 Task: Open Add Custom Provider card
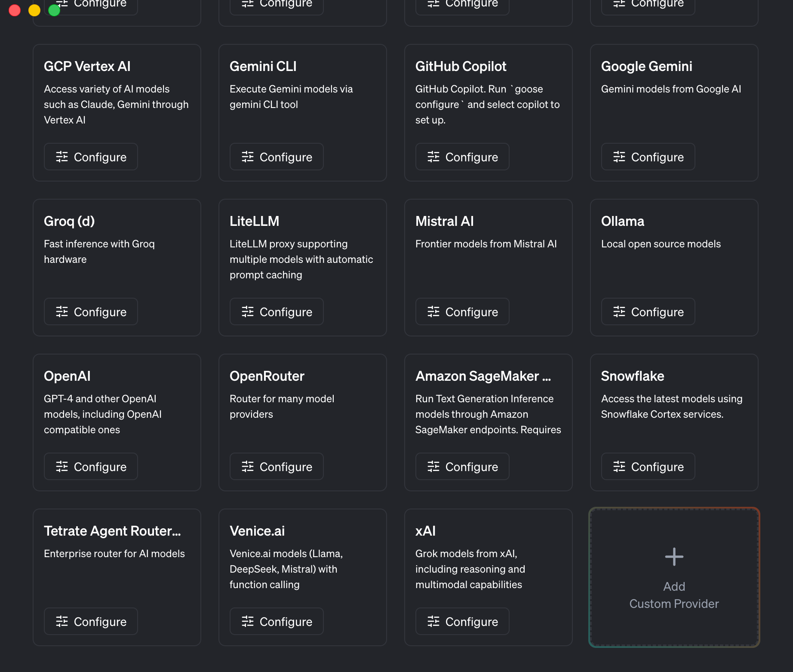[674, 577]
